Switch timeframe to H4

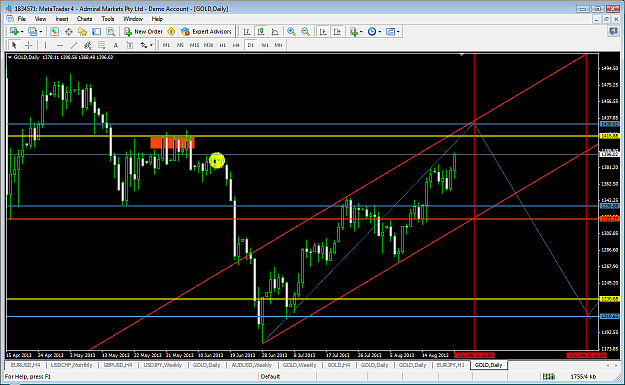click(236, 45)
